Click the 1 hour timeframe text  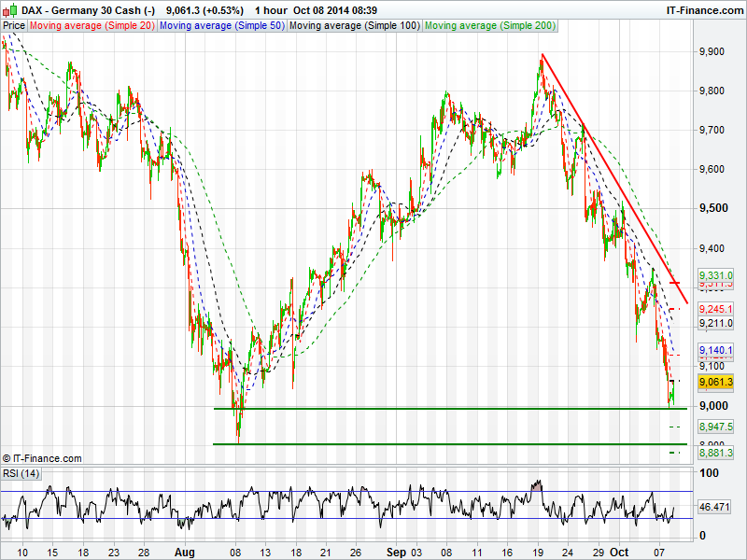point(270,10)
